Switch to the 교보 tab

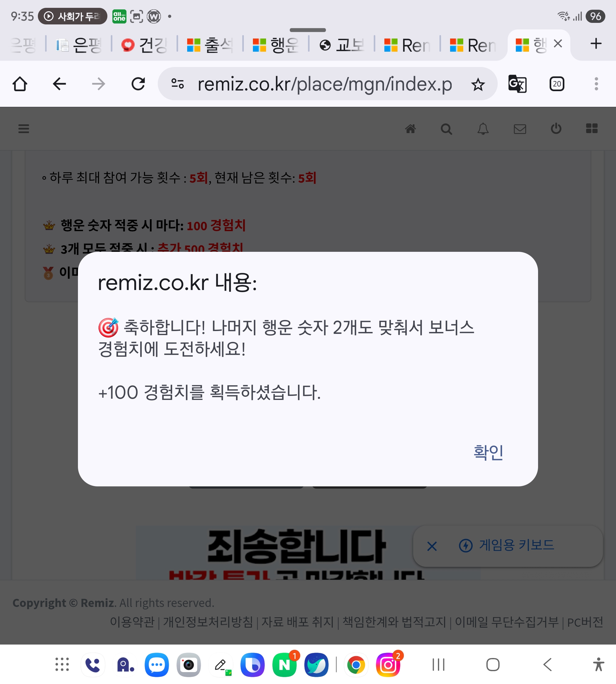pyautogui.click(x=342, y=45)
